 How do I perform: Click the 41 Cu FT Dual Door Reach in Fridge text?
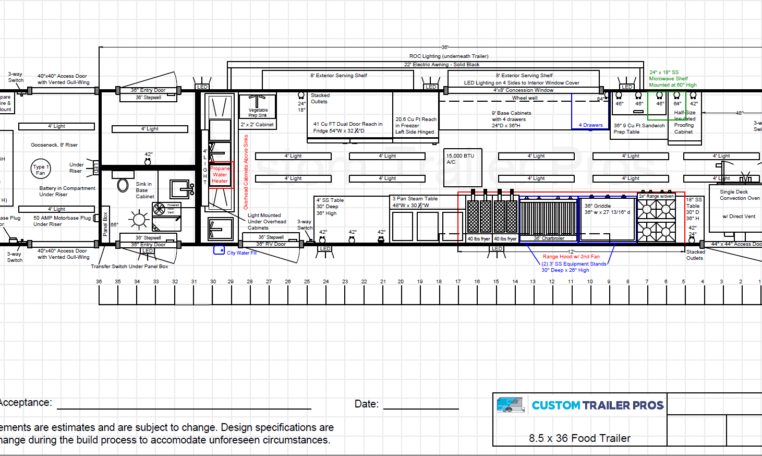[x=347, y=127]
